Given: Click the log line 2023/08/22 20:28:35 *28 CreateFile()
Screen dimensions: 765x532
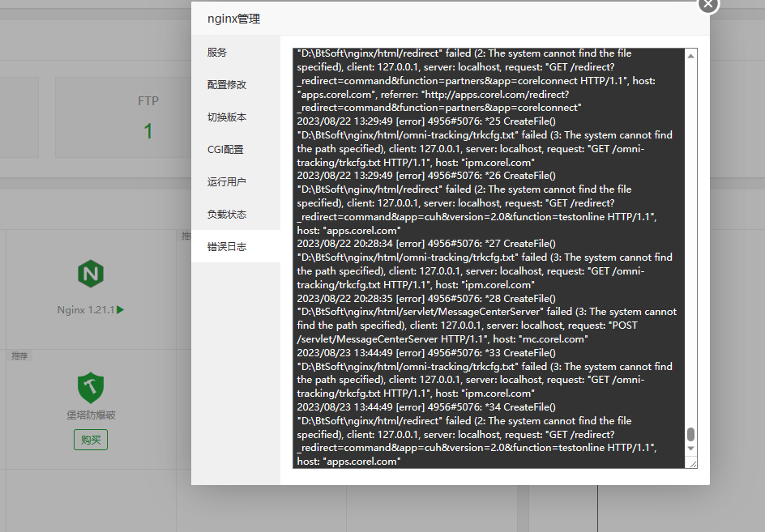Looking at the screenshot, I should (x=426, y=299).
